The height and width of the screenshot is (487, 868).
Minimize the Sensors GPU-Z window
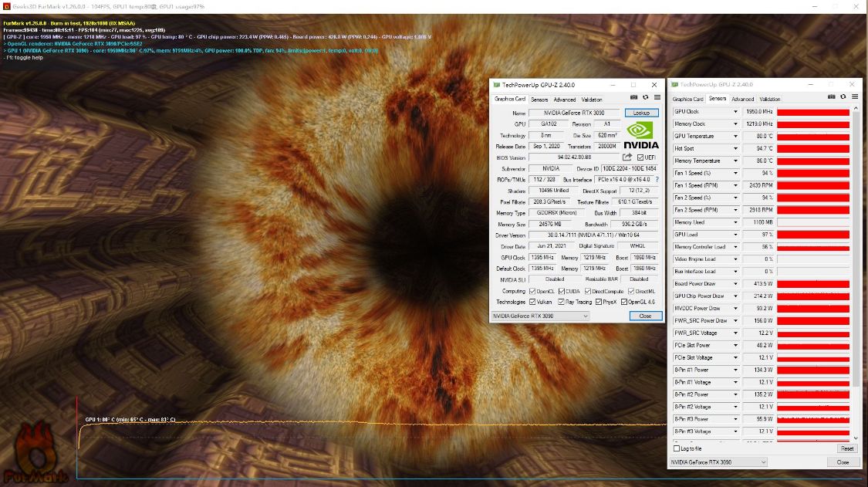point(810,84)
